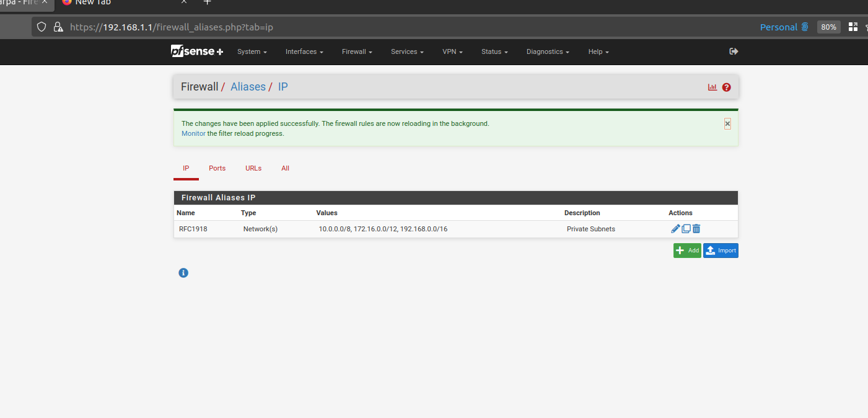Click the browser address bar URL
This screenshot has height=418, width=868.
pos(172,27)
